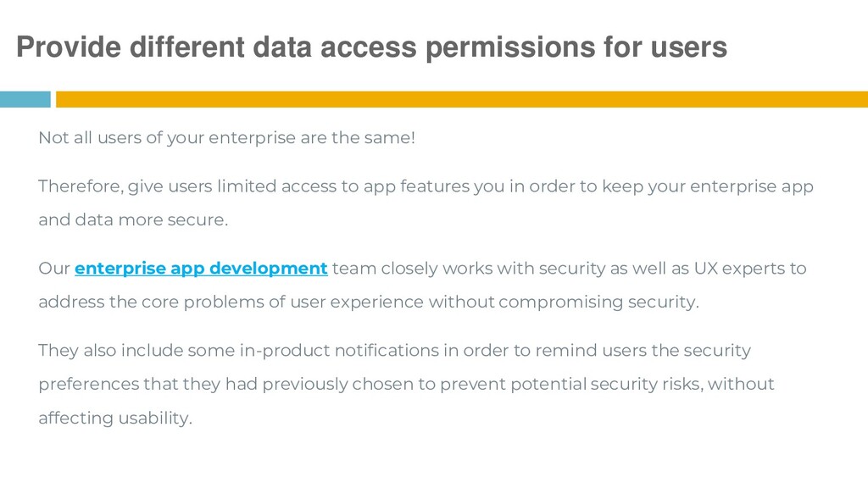Image resolution: width=868 pixels, height=488 pixels.
Task: Click the words 'without compromising security'
Action: (x=563, y=302)
